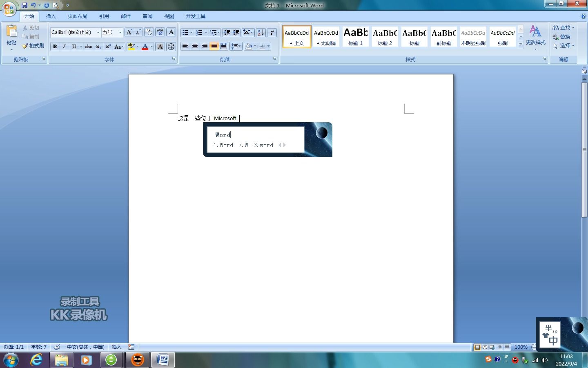Apply subscript formatting
The image size is (588, 368).
(x=98, y=47)
